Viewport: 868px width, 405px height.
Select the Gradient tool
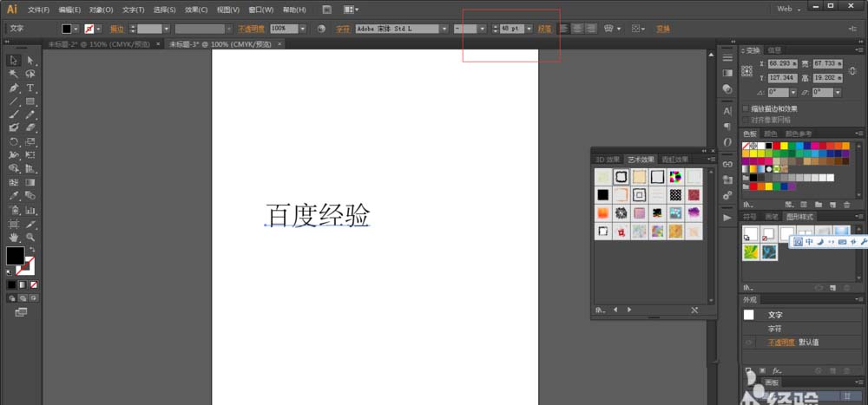[x=30, y=182]
